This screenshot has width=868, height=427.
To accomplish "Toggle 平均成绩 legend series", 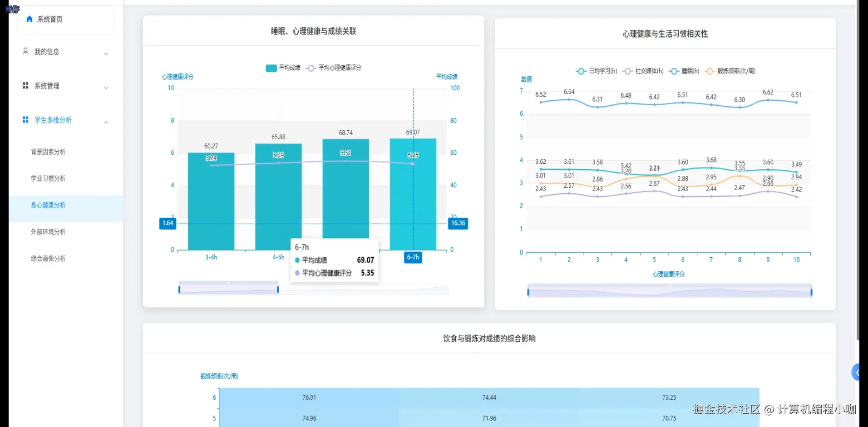I will tap(283, 68).
